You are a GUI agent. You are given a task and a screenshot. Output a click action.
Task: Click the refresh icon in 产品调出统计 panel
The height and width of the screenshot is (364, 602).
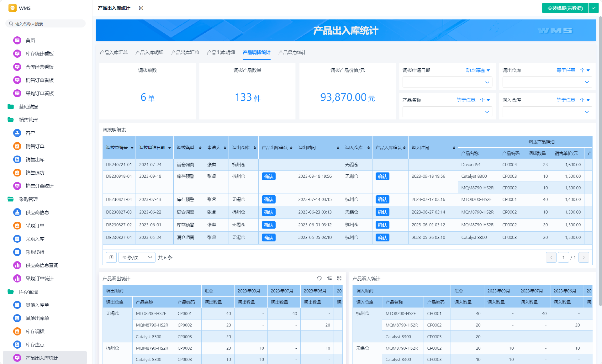click(x=319, y=278)
